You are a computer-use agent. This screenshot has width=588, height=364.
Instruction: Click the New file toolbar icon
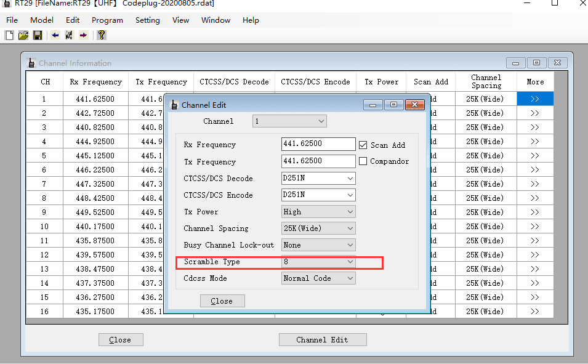[x=9, y=35]
